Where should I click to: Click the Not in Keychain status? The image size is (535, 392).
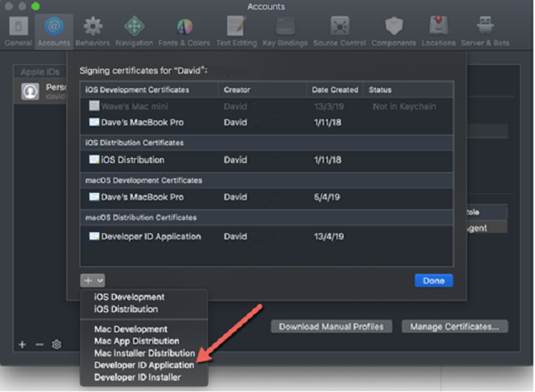pyautogui.click(x=404, y=106)
